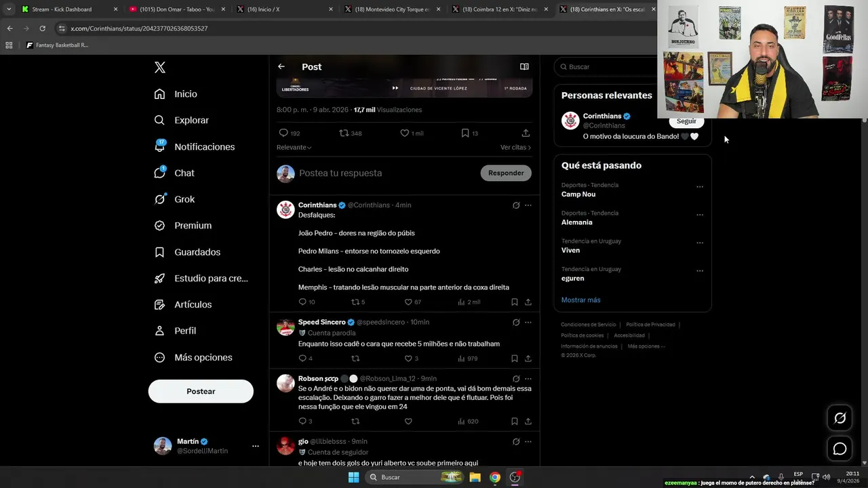Switch to Montevideo City Torque tab
Image resolution: width=868 pixels, height=488 pixels.
[392, 9]
